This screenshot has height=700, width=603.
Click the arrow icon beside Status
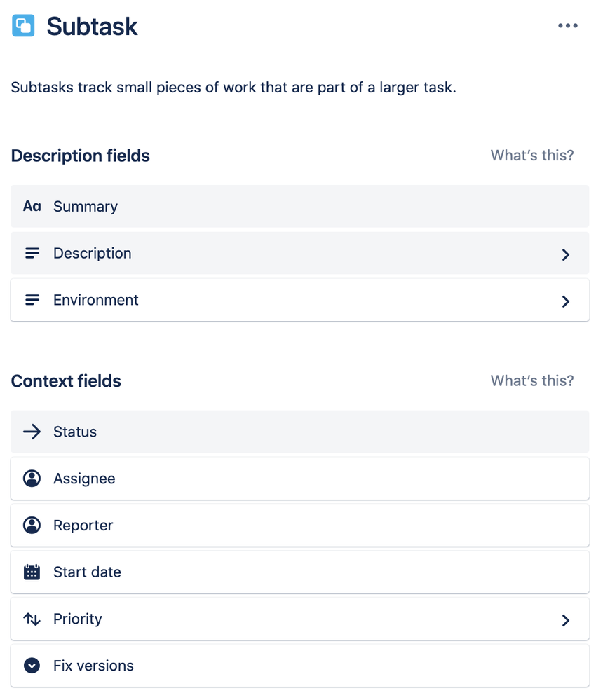point(32,432)
